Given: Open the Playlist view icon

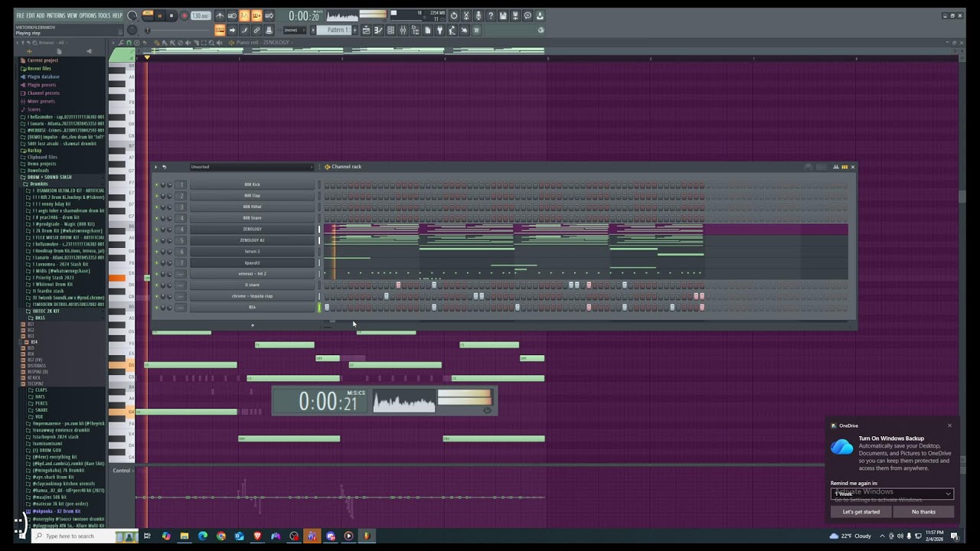Looking at the screenshot, I should tap(366, 30).
